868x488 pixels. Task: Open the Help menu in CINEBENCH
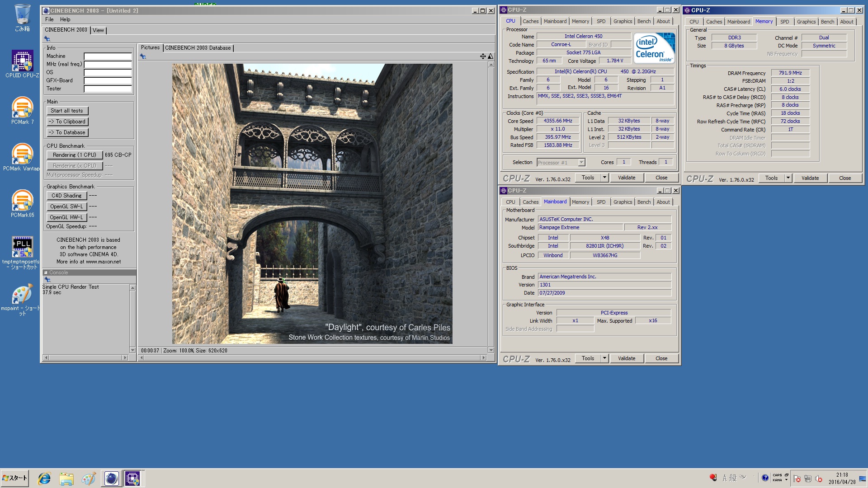coord(65,19)
